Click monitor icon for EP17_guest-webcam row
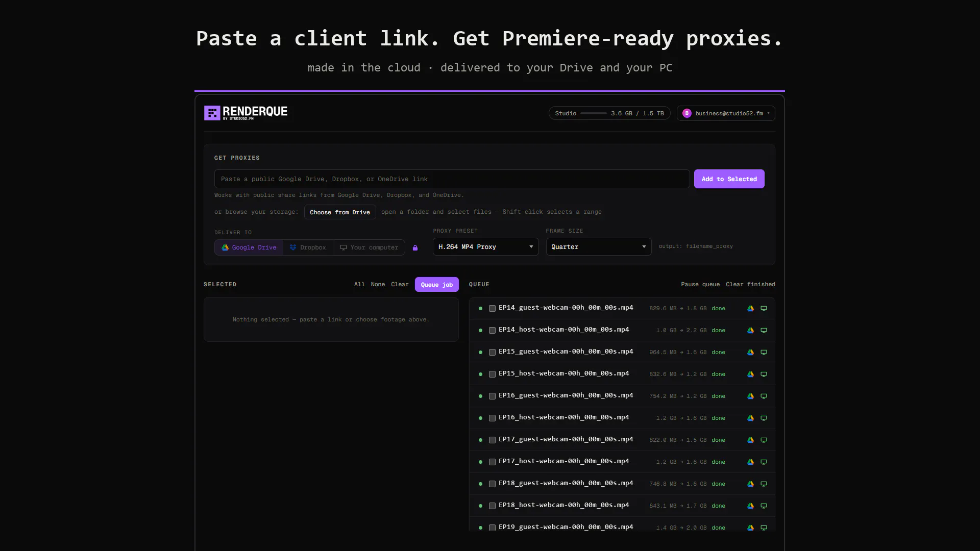980x551 pixels. [x=764, y=440]
